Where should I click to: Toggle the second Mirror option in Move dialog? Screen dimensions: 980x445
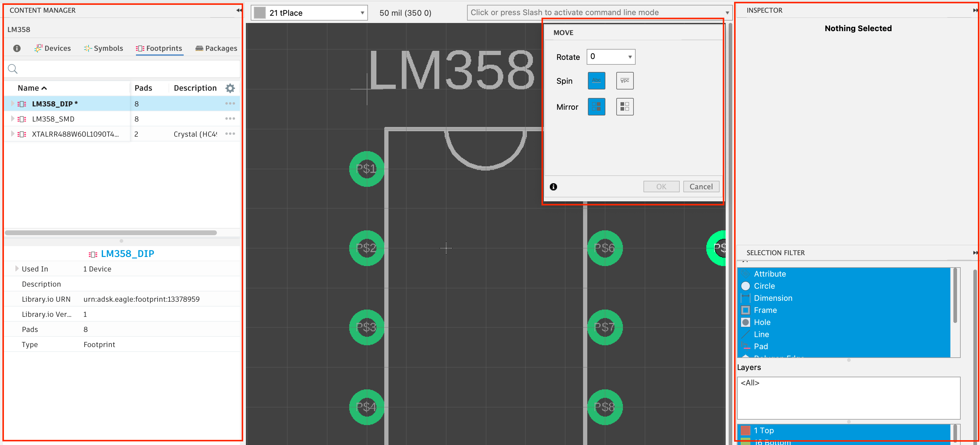pyautogui.click(x=624, y=107)
